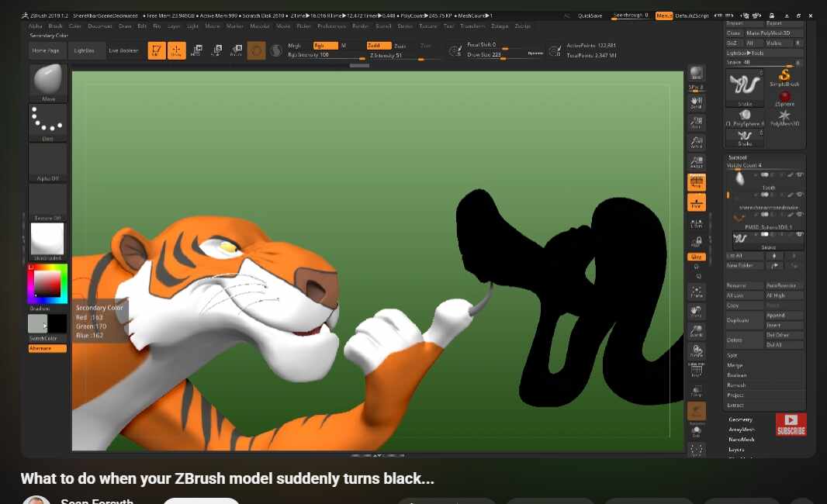This screenshot has width=827, height=504.
Task: Collapse the Subtool palette header
Action: [737, 157]
